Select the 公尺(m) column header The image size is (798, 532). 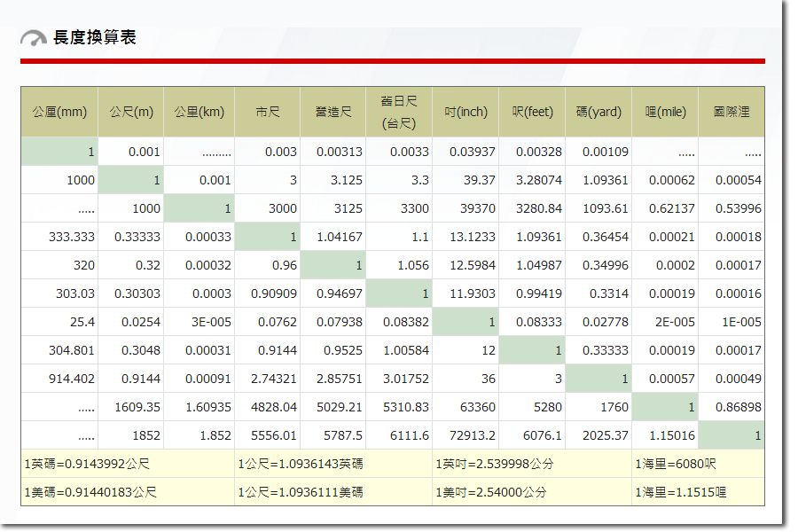click(131, 112)
